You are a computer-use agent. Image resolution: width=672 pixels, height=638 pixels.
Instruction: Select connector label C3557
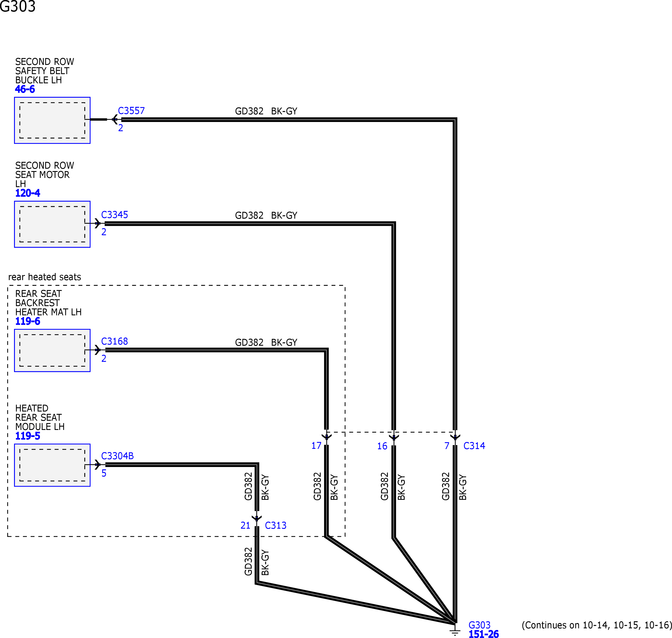[131, 111]
